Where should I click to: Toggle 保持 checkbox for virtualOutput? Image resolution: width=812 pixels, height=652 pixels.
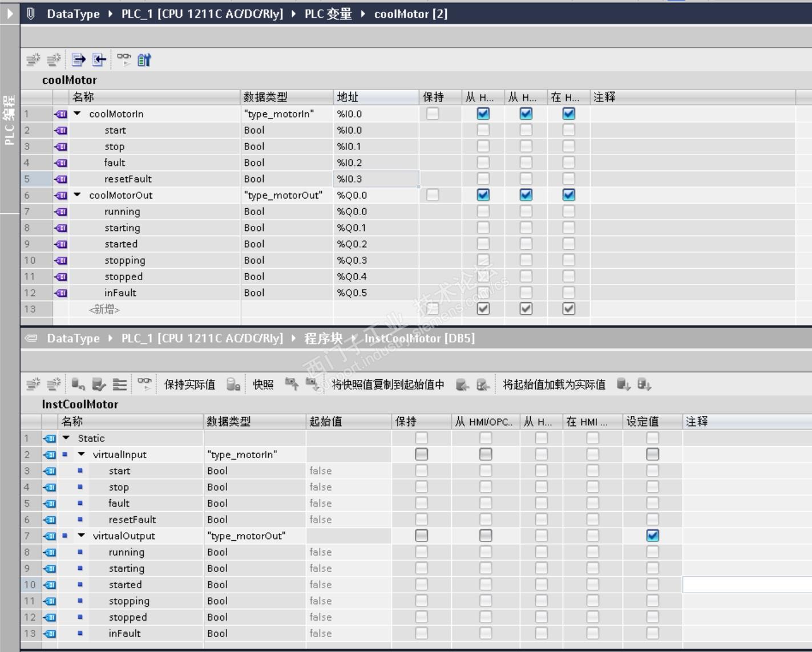(x=422, y=536)
